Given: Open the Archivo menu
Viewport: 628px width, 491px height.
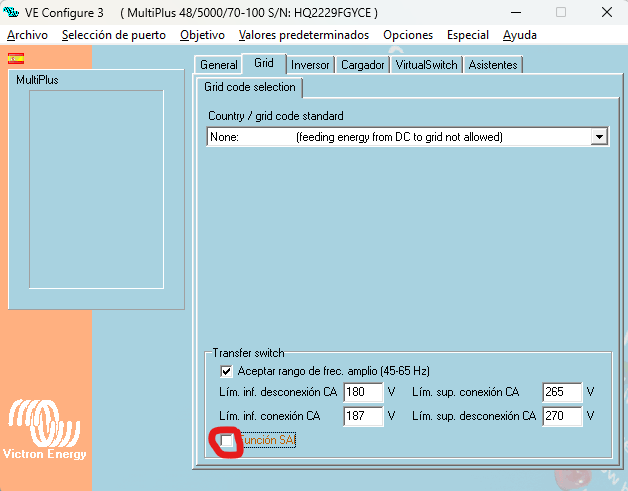Looking at the screenshot, I should [x=27, y=35].
